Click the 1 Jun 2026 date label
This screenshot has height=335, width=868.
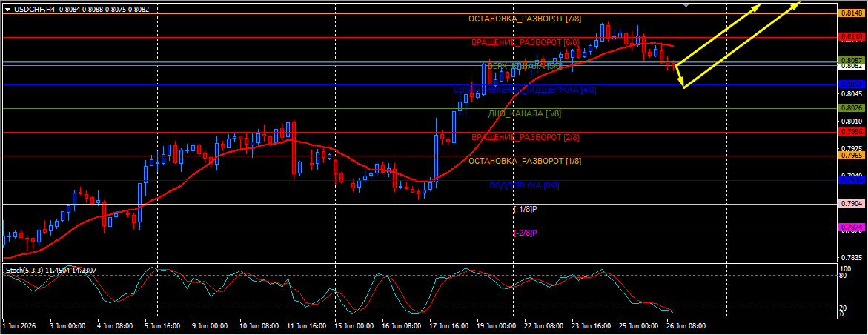(19, 326)
